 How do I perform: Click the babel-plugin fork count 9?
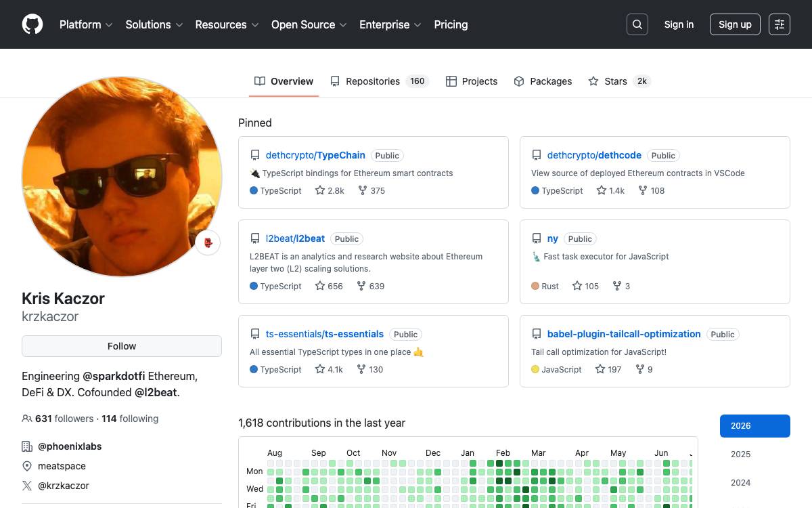click(644, 369)
